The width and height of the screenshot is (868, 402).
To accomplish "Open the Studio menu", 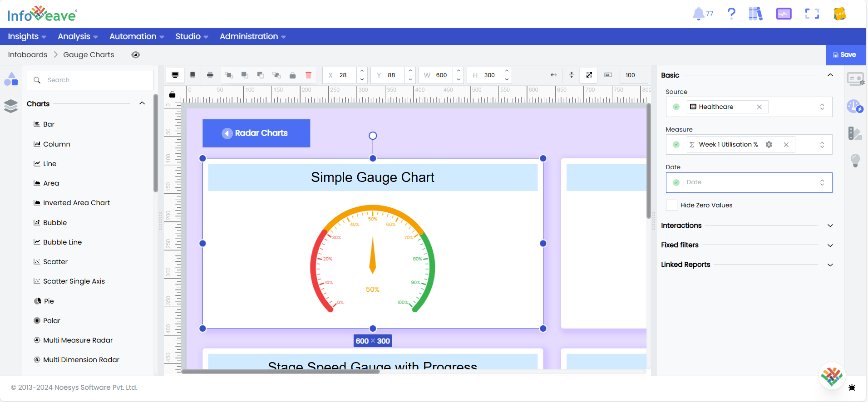I will (192, 36).
